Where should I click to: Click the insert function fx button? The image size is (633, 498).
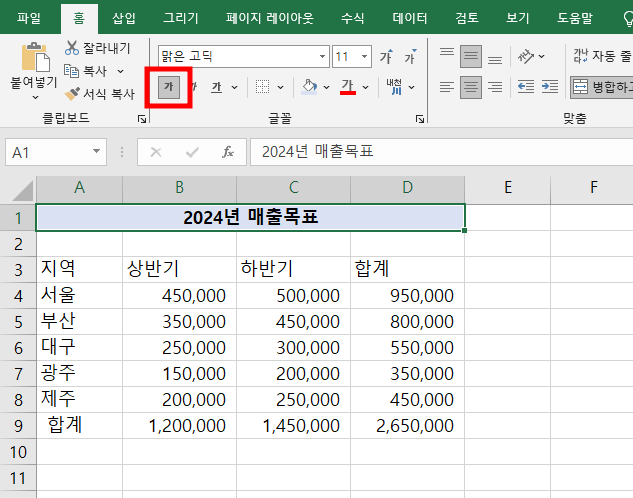tap(228, 152)
